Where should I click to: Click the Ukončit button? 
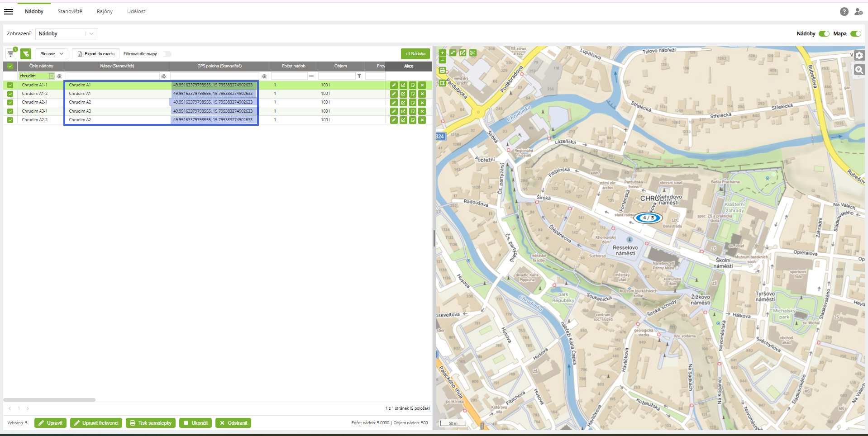(x=196, y=423)
